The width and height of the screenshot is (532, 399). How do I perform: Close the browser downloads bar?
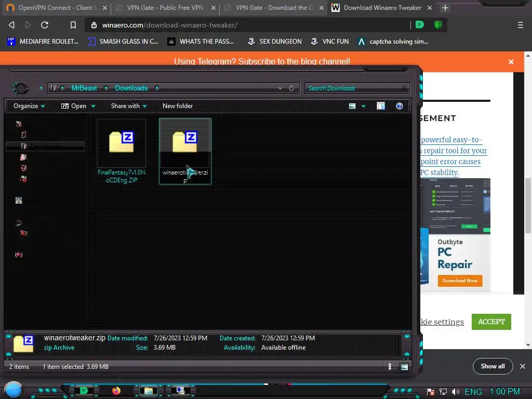pos(523,366)
